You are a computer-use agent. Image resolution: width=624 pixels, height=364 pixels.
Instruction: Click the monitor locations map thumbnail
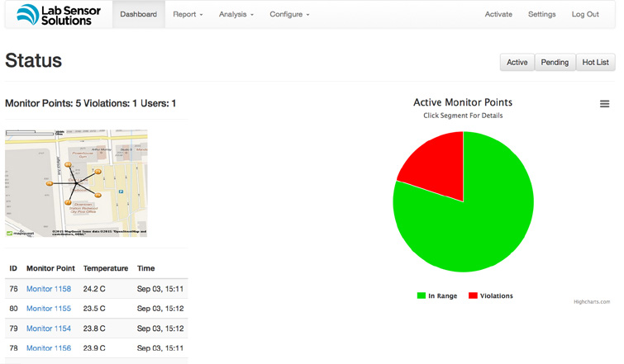click(76, 183)
